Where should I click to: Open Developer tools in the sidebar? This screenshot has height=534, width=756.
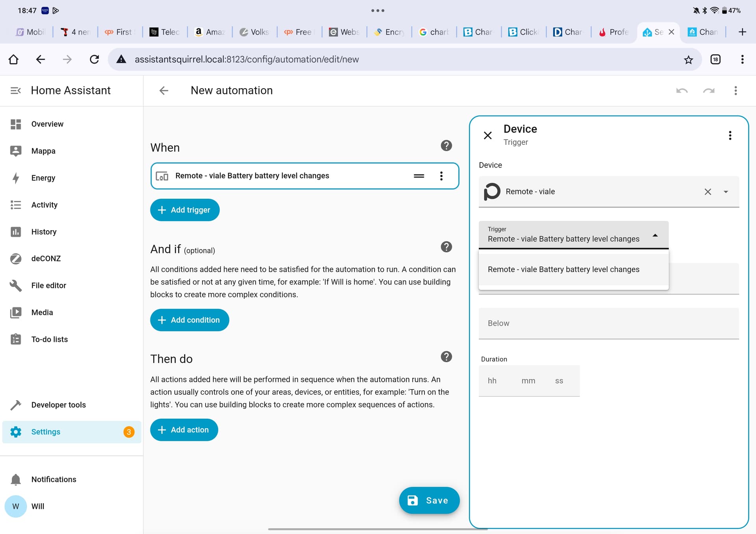click(58, 405)
